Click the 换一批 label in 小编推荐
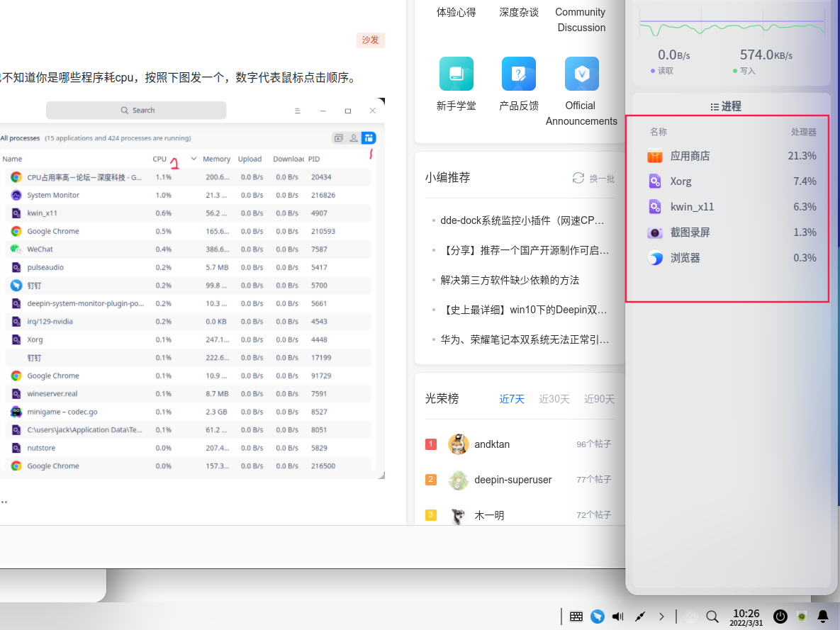This screenshot has height=630, width=840. [602, 179]
